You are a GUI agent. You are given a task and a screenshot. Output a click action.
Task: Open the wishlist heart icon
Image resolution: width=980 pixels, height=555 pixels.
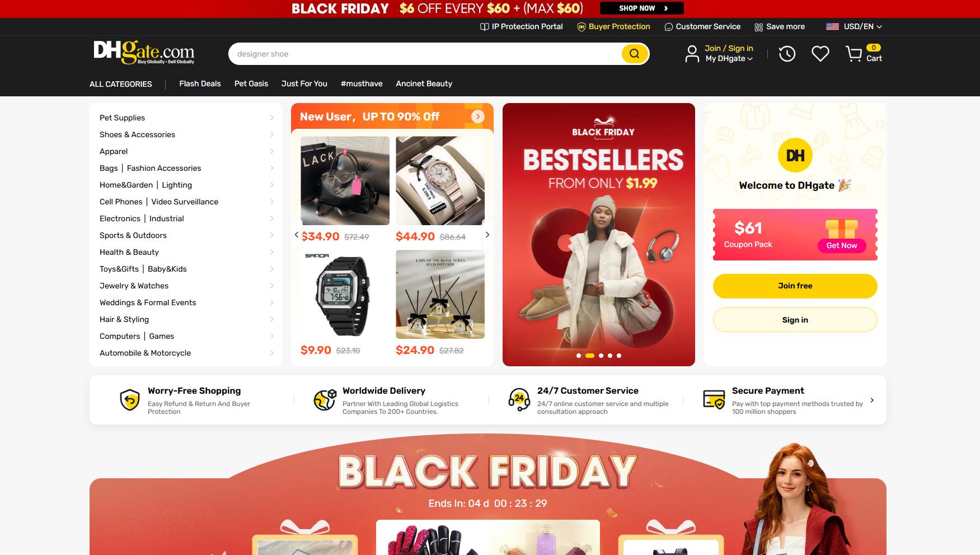(x=820, y=54)
